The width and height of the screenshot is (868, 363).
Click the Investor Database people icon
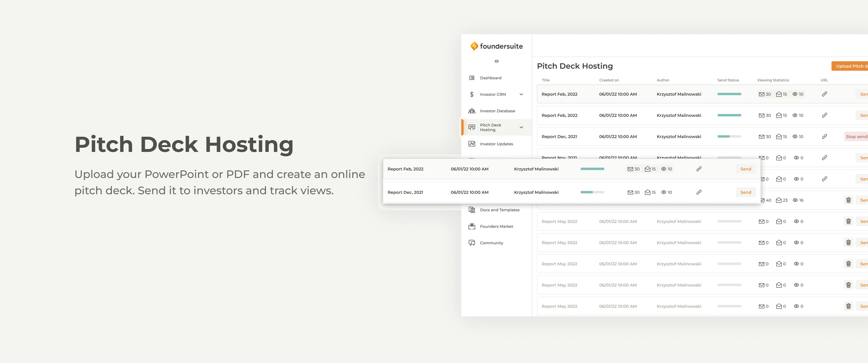[x=472, y=111]
